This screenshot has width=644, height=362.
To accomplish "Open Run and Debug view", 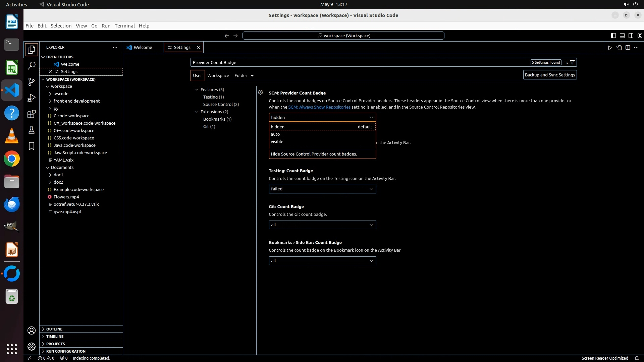I will [32, 98].
